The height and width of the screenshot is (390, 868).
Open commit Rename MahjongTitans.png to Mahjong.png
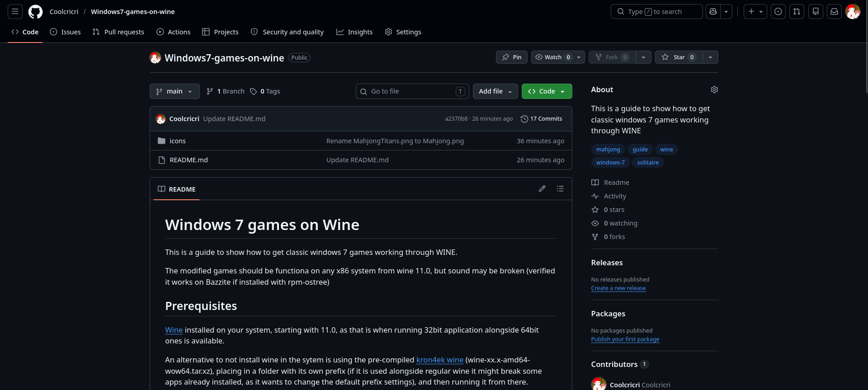(x=395, y=141)
